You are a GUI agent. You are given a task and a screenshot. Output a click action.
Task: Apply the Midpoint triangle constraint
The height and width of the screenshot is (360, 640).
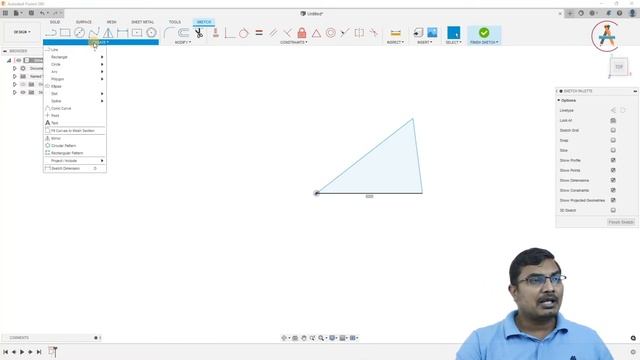tap(316, 33)
